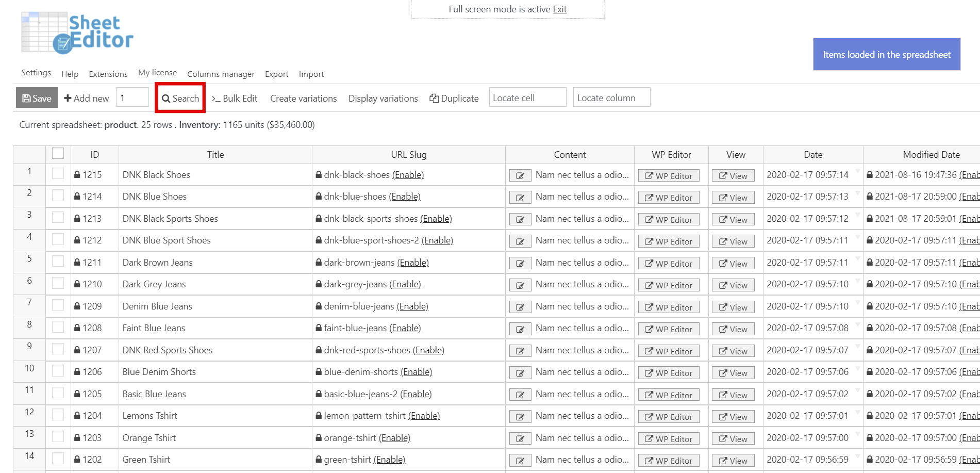This screenshot has height=473, width=980.
Task: Click the Save icon
Action: 26,97
